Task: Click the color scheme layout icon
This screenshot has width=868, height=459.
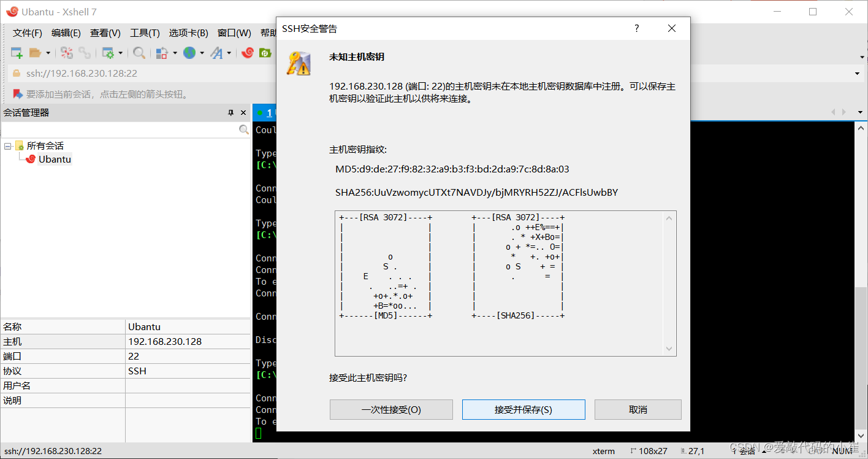Action: (162, 53)
